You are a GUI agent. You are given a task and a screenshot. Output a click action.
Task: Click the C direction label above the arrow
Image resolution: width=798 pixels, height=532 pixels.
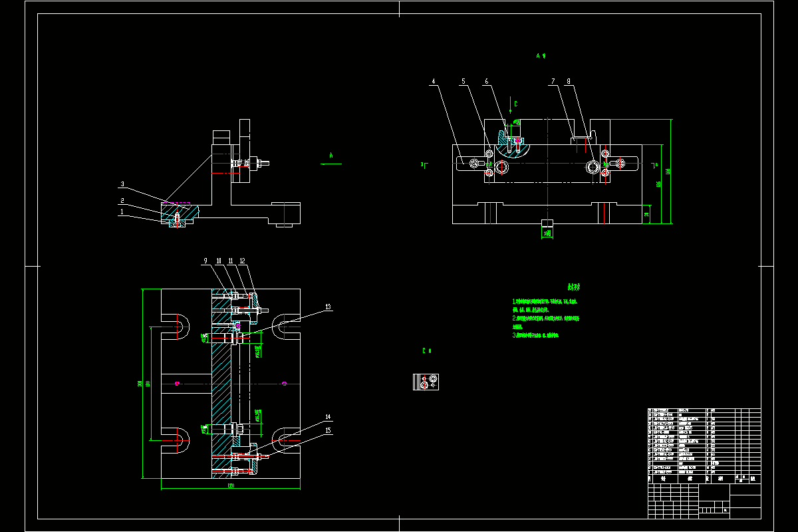coord(515,104)
